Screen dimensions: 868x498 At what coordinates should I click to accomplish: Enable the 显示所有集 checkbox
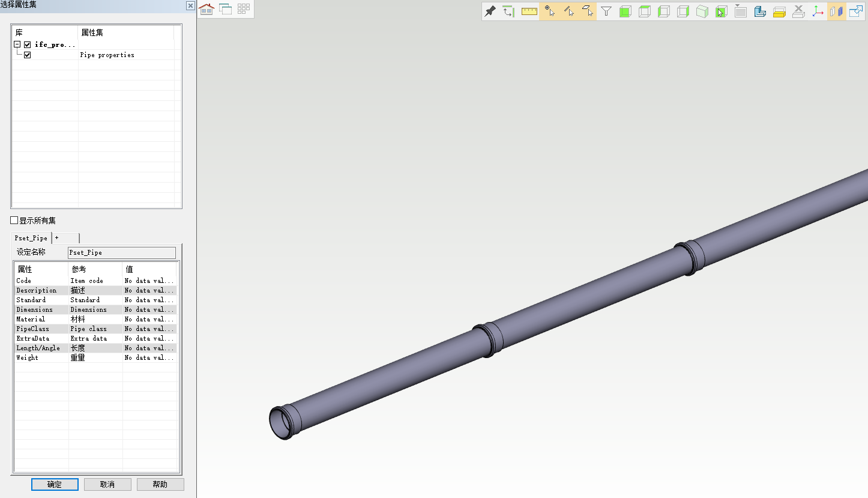pos(14,220)
